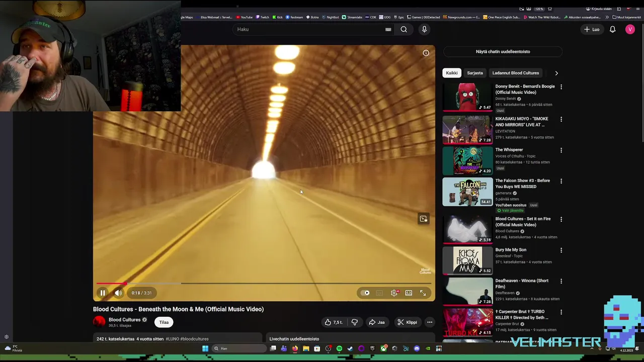Screen dimensions: 644x362
Task: Open the Bernard's Boogie video thumbnail
Action: (467, 98)
